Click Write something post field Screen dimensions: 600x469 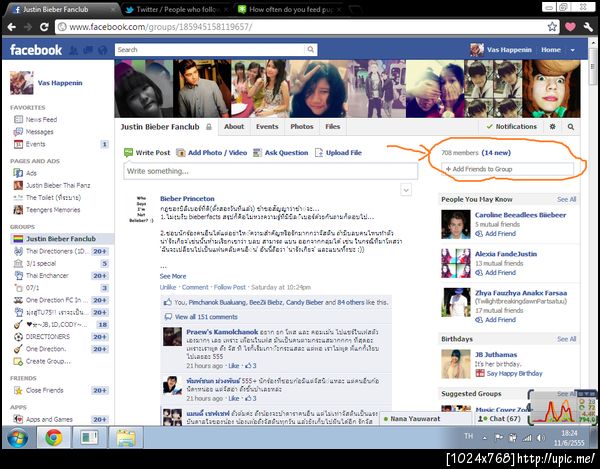tap(271, 171)
